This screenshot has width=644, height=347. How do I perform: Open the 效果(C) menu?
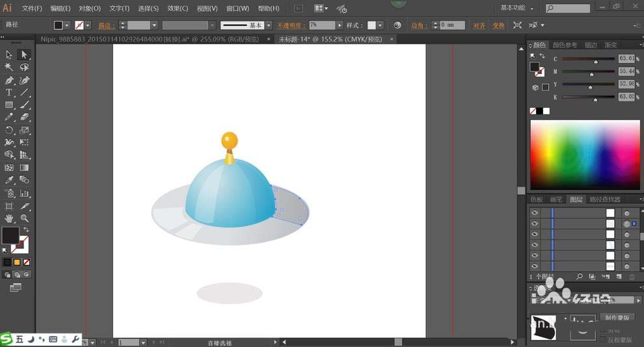(178, 8)
